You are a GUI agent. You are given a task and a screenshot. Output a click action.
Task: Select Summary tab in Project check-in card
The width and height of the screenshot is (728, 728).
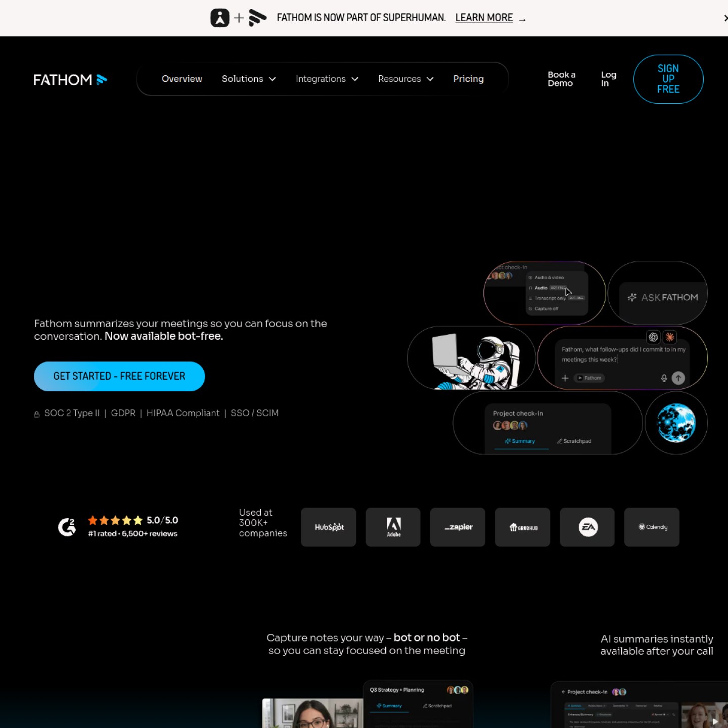(520, 441)
